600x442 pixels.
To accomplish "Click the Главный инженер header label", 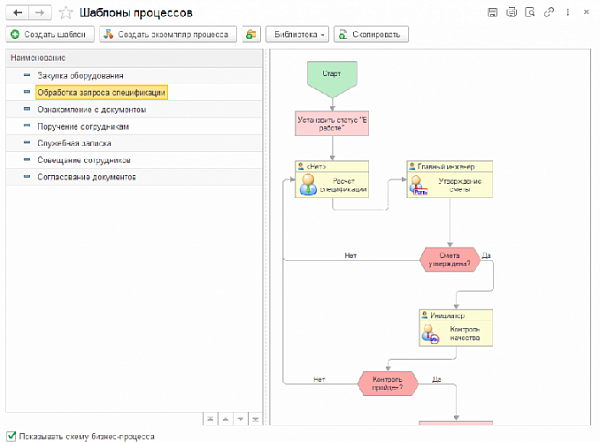I will click(446, 166).
